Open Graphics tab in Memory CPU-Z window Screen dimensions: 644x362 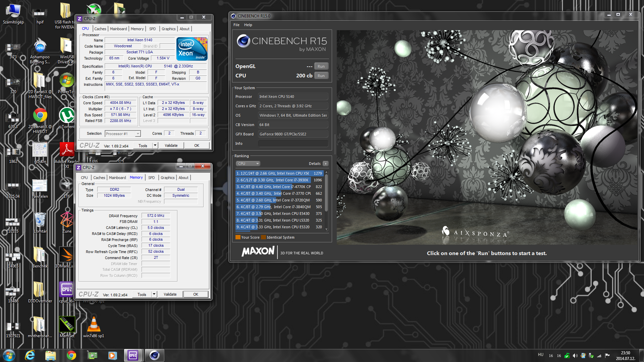(167, 178)
